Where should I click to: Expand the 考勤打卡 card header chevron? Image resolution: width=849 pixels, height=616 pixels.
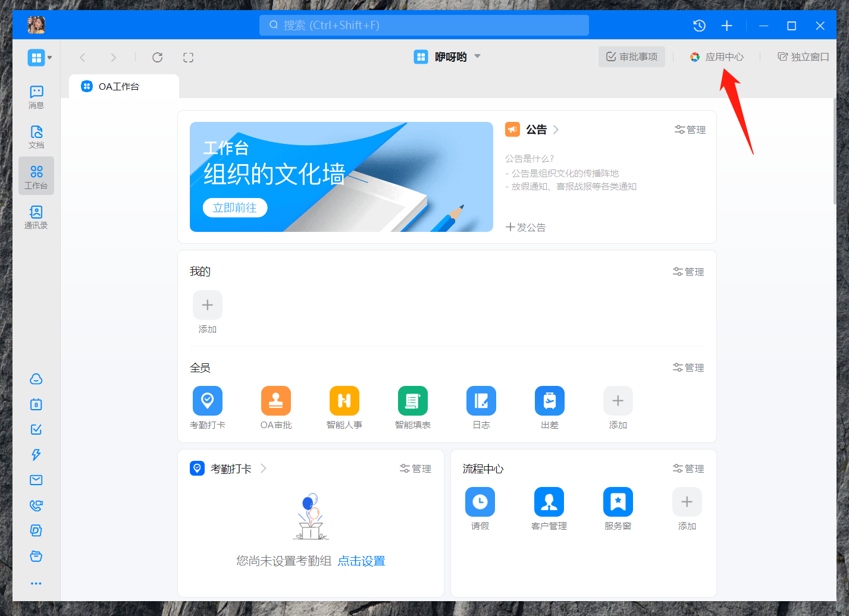pos(264,469)
